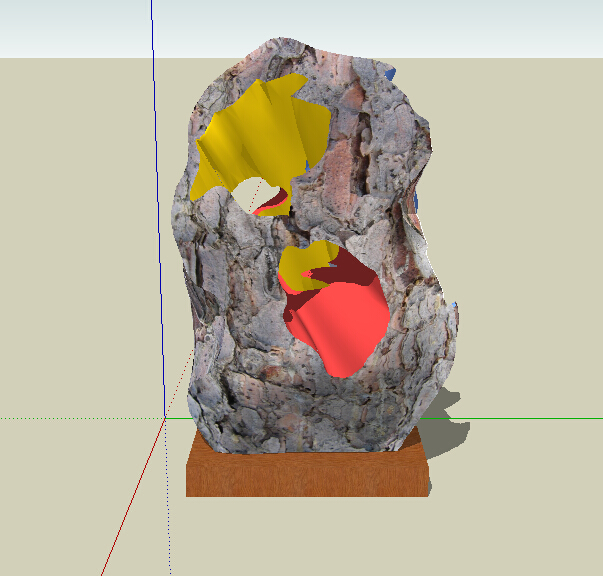Select the brown wooden base block
The height and width of the screenshot is (576, 603).
307,475
